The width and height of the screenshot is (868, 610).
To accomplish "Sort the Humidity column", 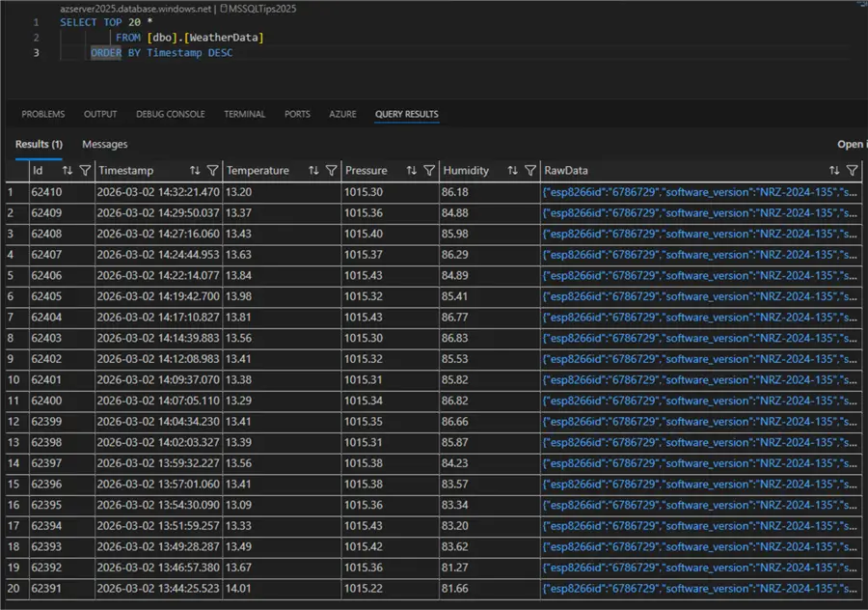I will 513,171.
